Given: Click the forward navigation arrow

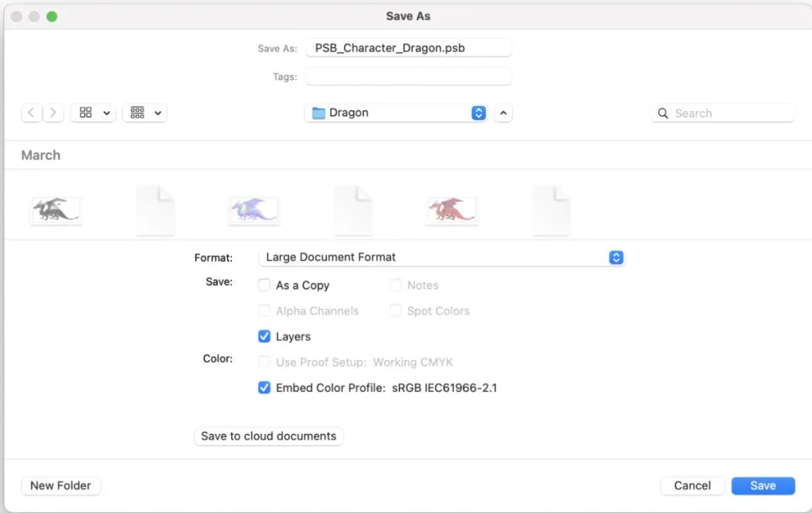Looking at the screenshot, I should 54,113.
